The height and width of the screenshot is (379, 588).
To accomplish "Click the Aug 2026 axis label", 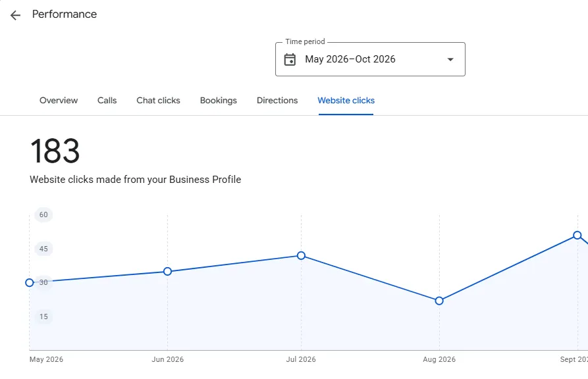I will (x=439, y=359).
